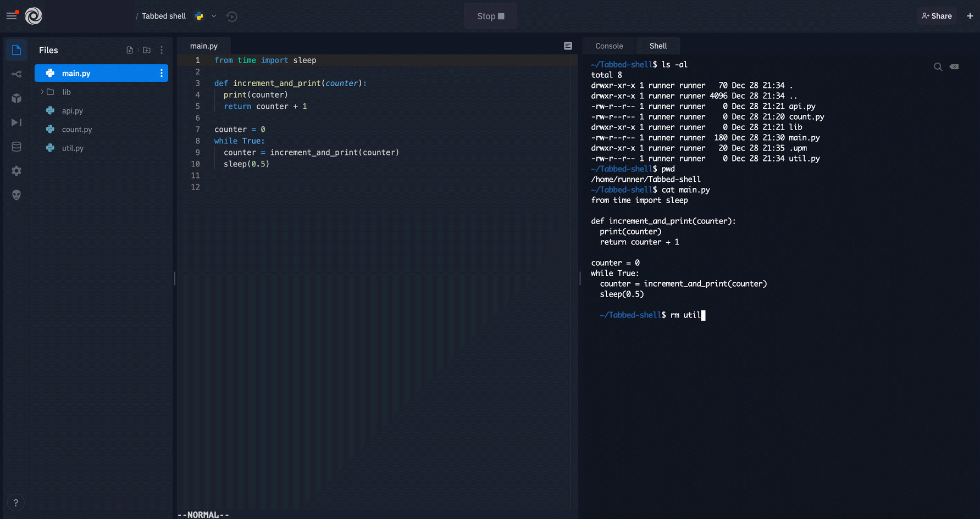Click line 1 'from time import sleep' in editor
980x519 pixels.
point(265,60)
